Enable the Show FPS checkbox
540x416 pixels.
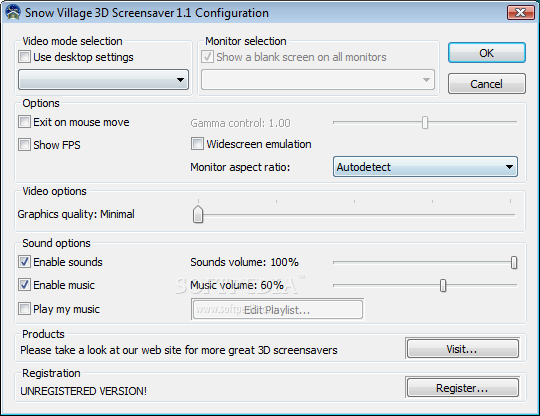24,145
